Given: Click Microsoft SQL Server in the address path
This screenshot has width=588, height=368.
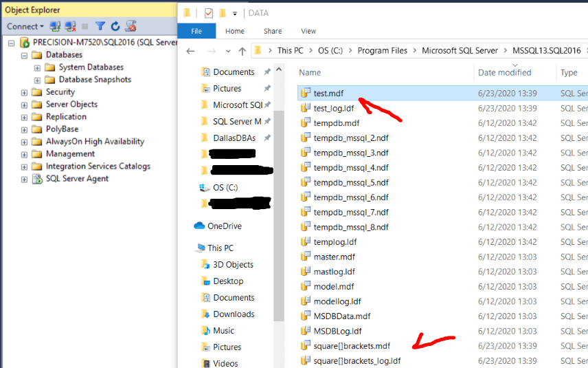Looking at the screenshot, I should click(460, 51).
